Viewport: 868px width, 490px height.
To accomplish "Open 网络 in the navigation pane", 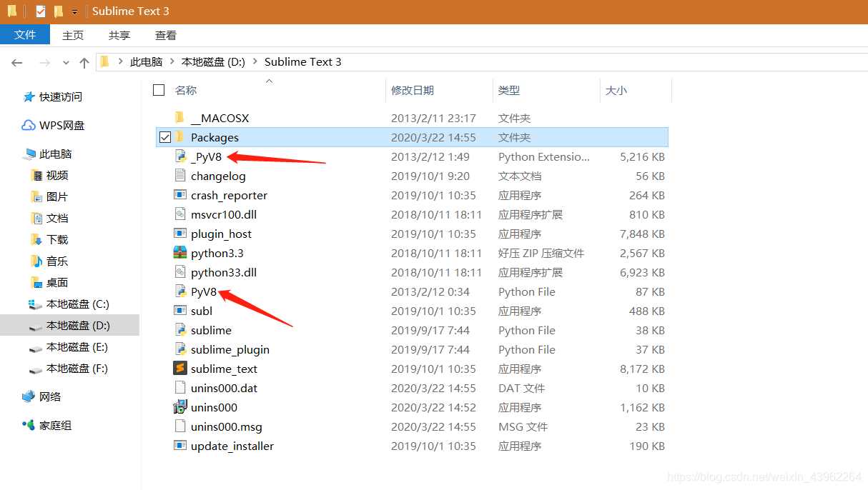I will coord(50,396).
